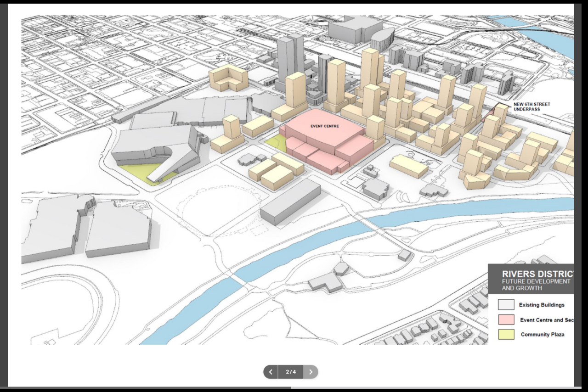Screen dimensions: 588x392
Task: Advance to the next image arrow
Action: 311,372
